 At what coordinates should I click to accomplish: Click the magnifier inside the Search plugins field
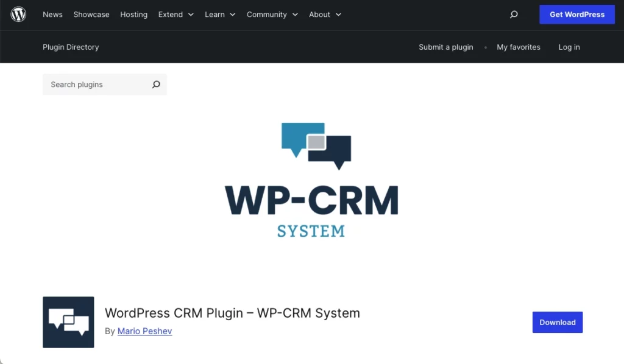click(x=156, y=84)
